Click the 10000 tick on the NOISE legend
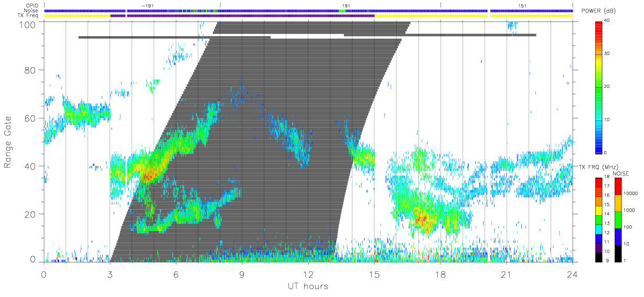This screenshot has height=297, width=644. [x=631, y=193]
